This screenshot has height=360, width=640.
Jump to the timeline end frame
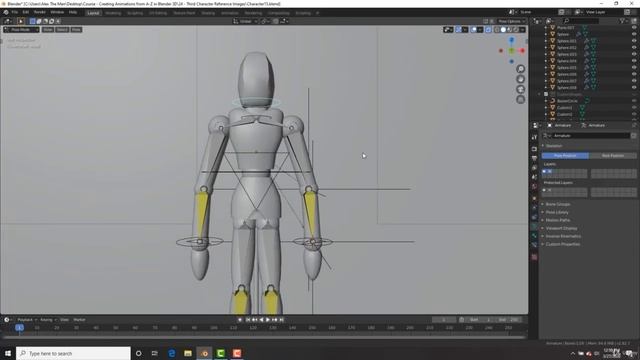point(281,320)
